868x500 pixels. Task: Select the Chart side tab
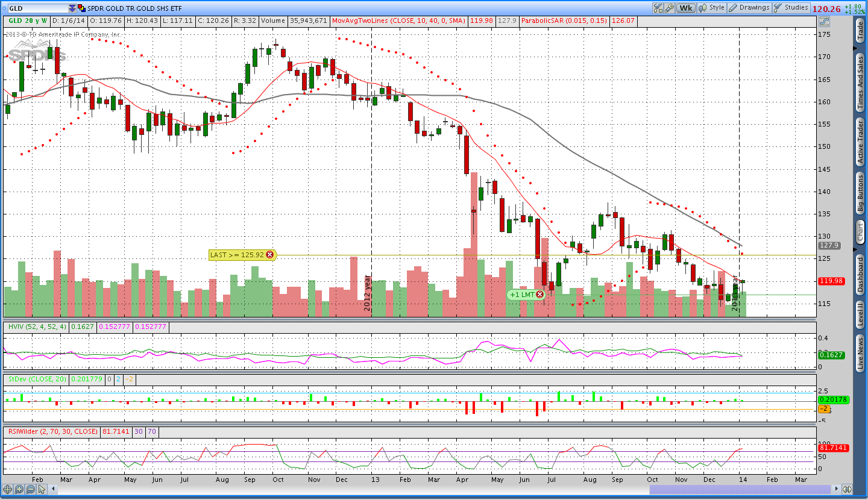click(x=861, y=231)
